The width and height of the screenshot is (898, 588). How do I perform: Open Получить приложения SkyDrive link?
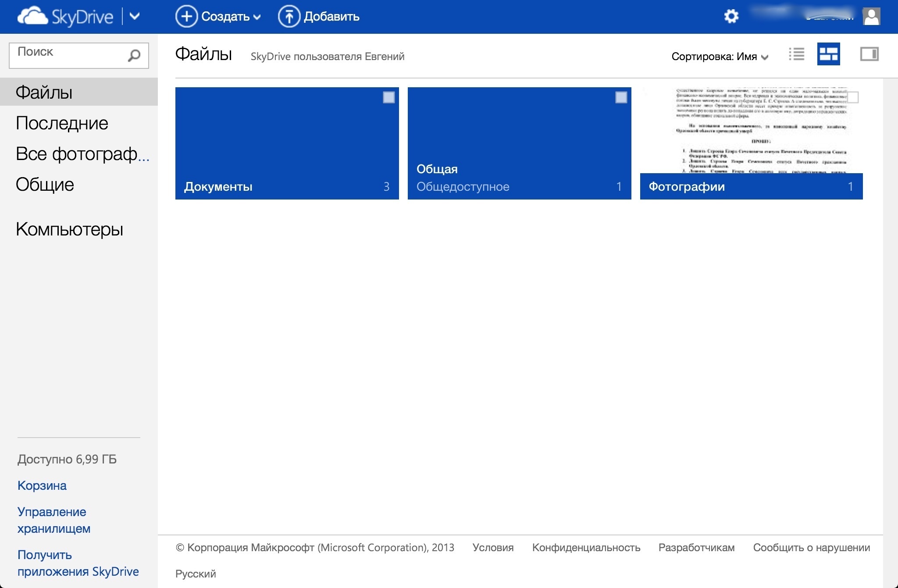(x=78, y=563)
